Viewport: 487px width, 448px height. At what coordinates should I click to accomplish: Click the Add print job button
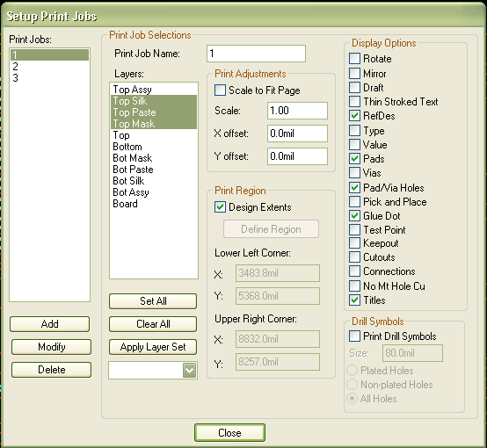(x=50, y=324)
